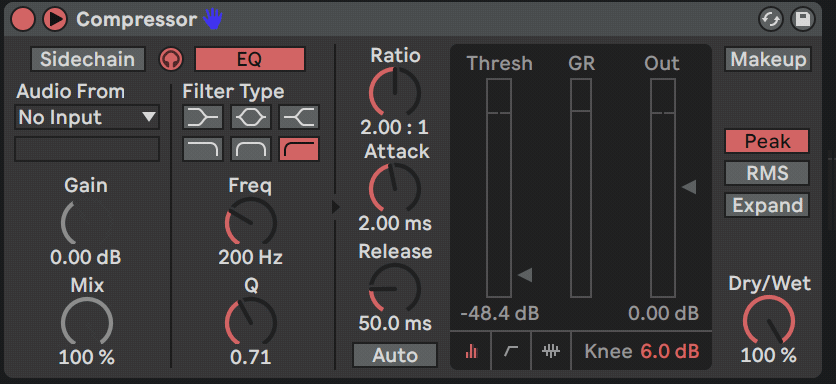This screenshot has height=384, width=836.
Task: Select Expand mode
Action: click(x=767, y=205)
